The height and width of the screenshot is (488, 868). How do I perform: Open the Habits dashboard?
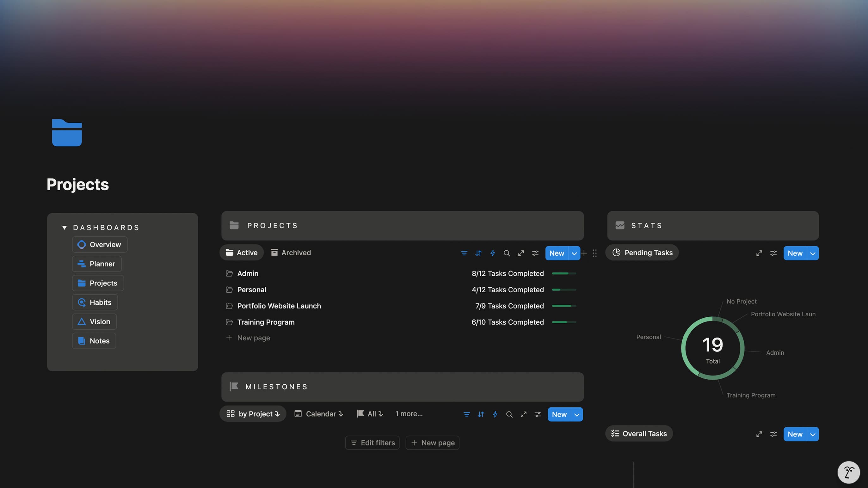point(95,302)
